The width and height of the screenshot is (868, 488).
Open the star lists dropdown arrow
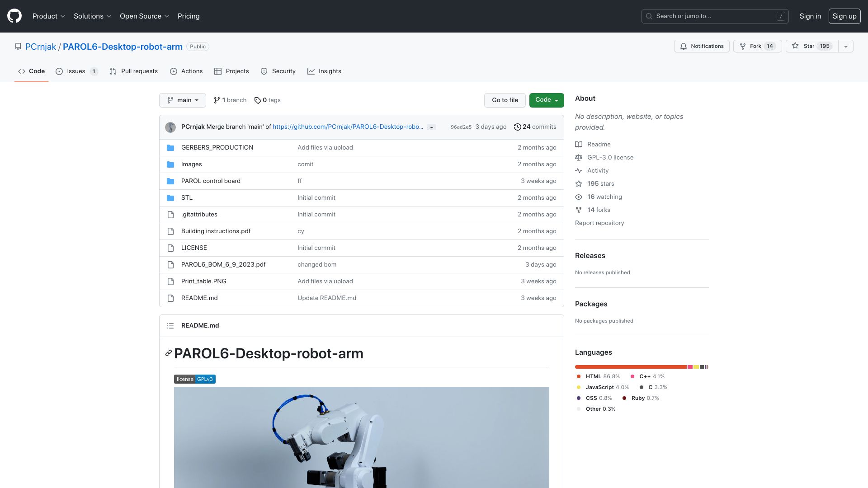coord(846,46)
